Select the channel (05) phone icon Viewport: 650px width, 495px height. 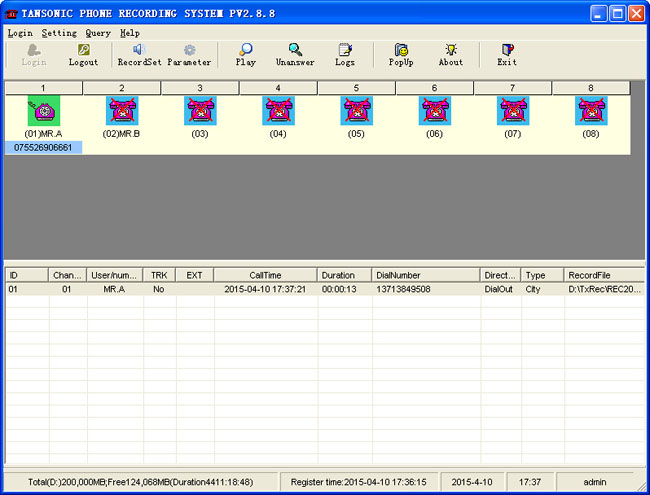[356, 111]
